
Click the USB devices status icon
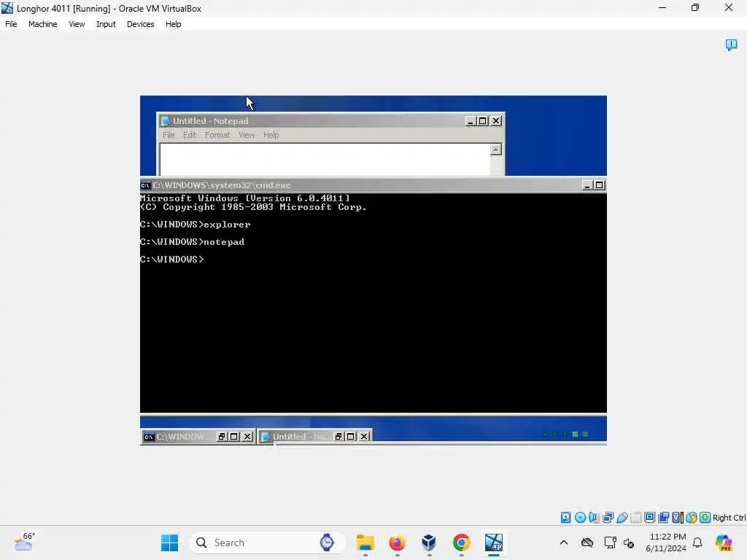tap(622, 518)
